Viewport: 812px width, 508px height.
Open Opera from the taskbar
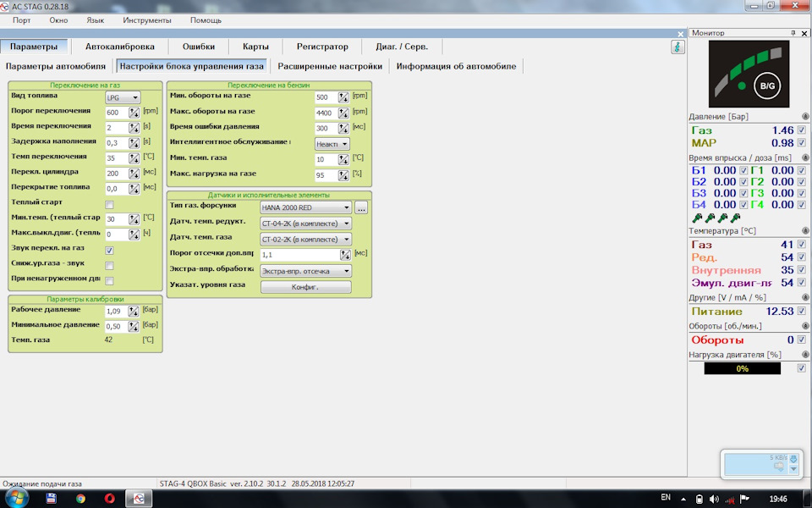[110, 499]
